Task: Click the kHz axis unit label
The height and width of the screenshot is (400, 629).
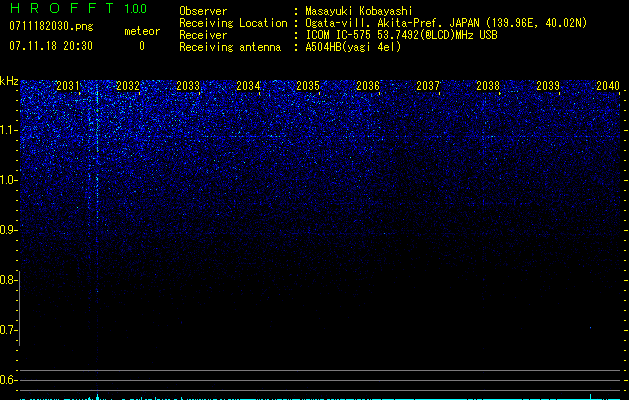Action: [9, 81]
